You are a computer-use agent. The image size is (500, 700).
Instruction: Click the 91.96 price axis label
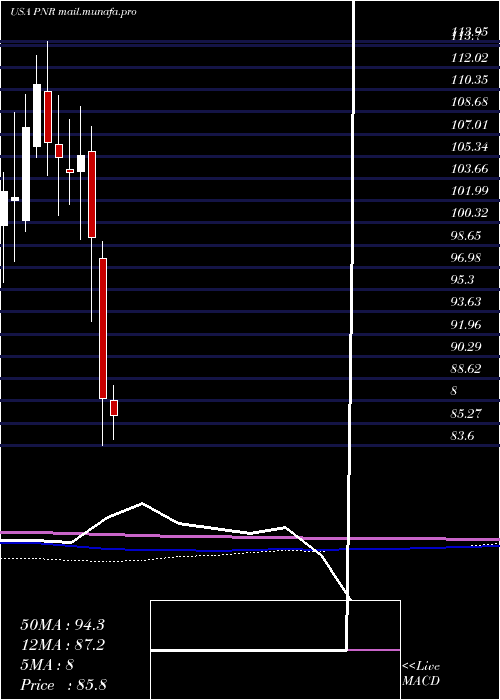(466, 325)
